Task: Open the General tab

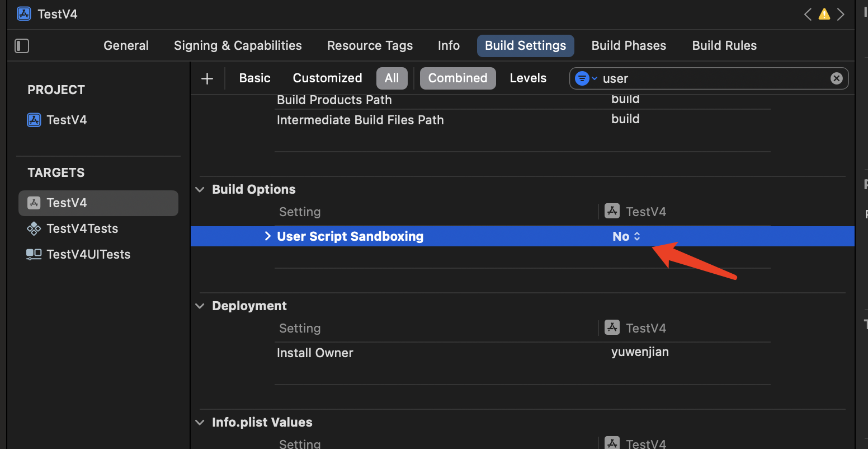Action: coord(126,46)
